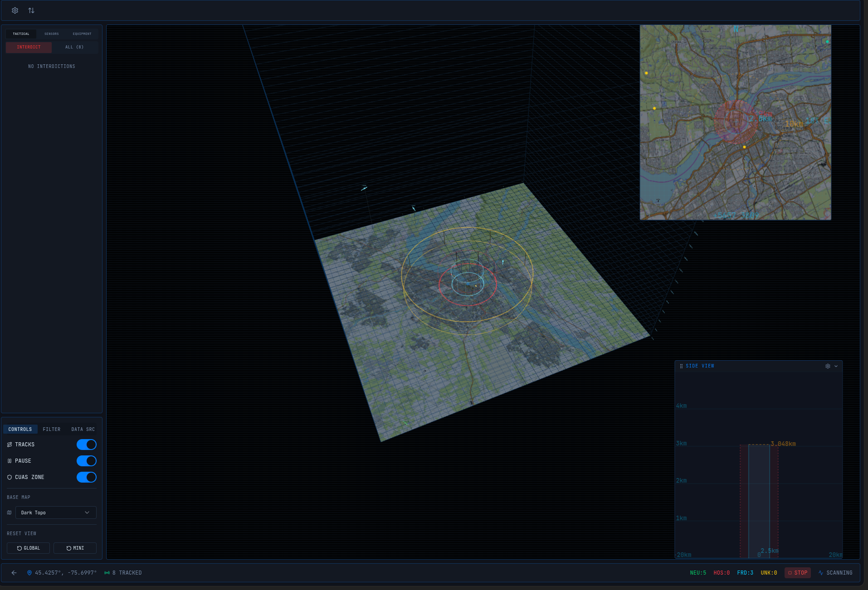Click the NEU:5 counter

coord(698,573)
